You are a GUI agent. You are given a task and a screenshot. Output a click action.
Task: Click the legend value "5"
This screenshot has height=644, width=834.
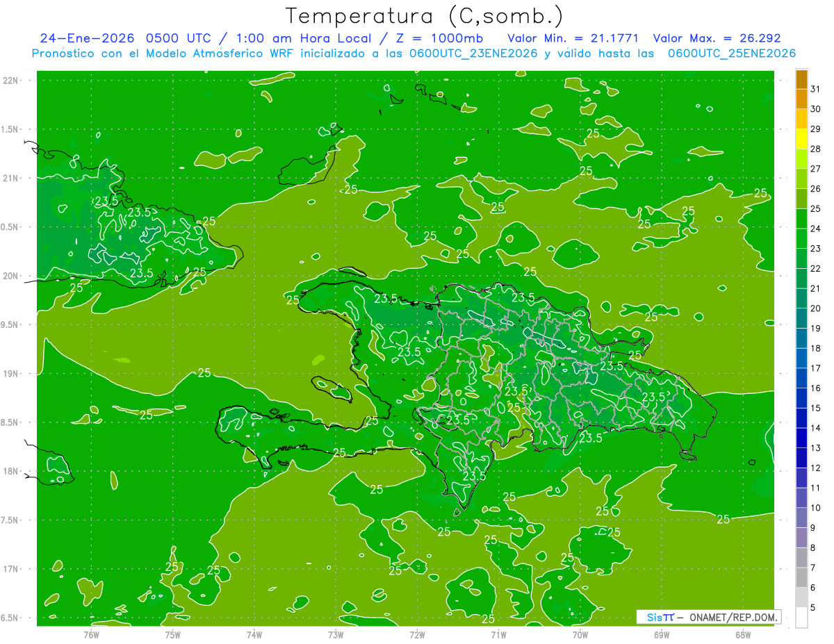[813, 608]
